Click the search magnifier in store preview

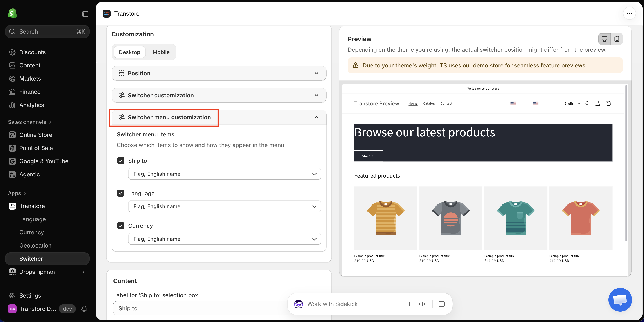pos(587,103)
